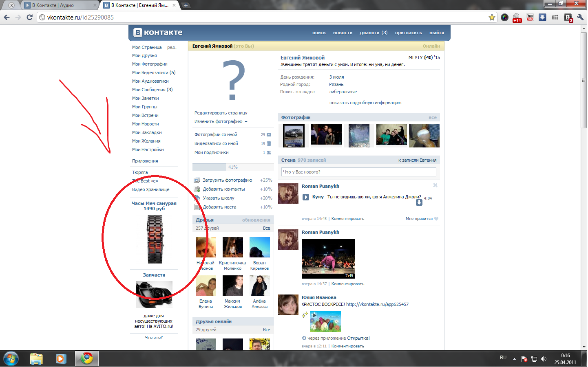The height and width of the screenshot is (367, 588).
Task: Delete Roman Puanykh's audio wall post
Action: (435, 185)
